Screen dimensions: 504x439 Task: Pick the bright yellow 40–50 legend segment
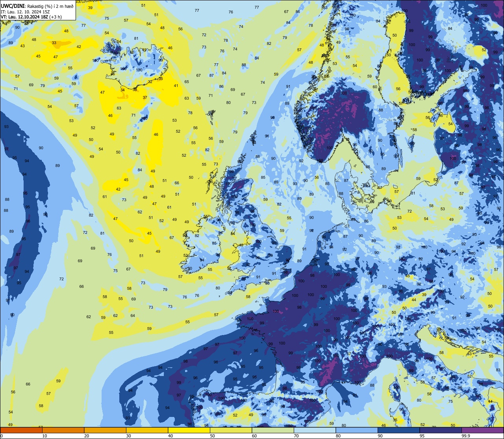click(x=189, y=430)
